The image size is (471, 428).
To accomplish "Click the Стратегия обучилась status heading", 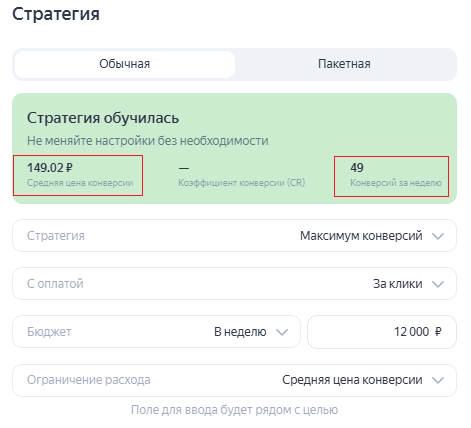I will 103,118.
